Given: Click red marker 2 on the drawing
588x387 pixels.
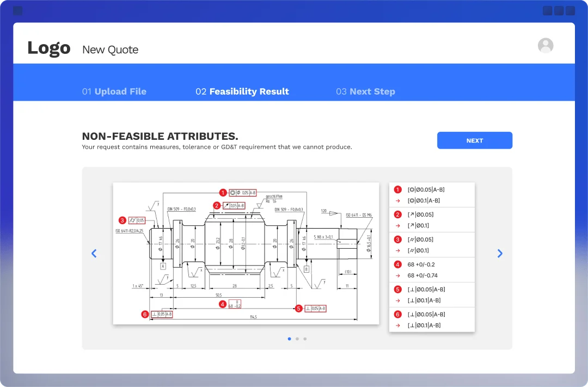Looking at the screenshot, I should tap(216, 206).
